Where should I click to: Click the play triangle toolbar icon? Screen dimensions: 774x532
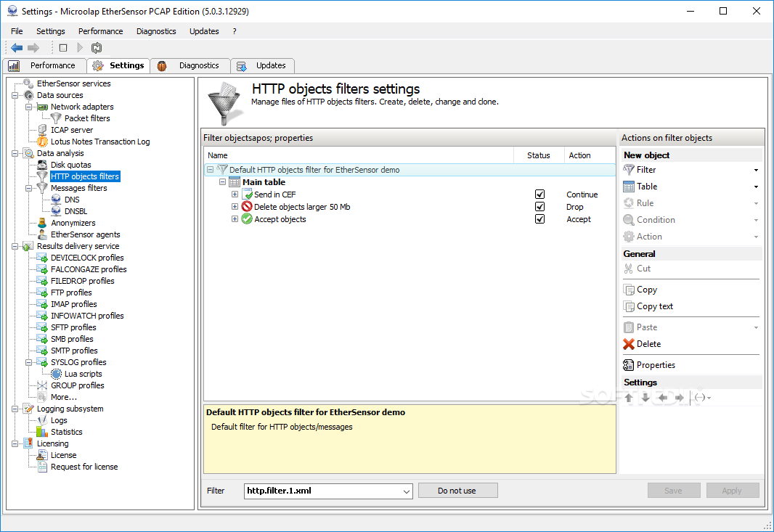80,48
